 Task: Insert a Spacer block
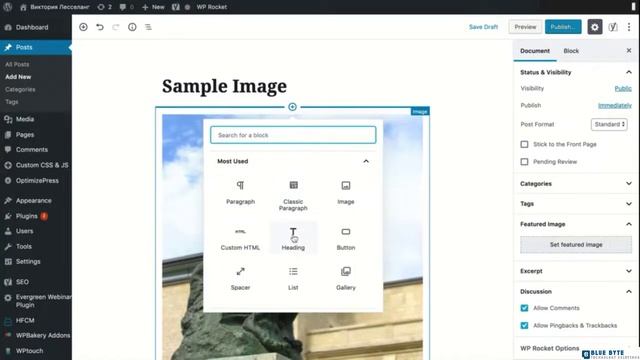point(240,278)
